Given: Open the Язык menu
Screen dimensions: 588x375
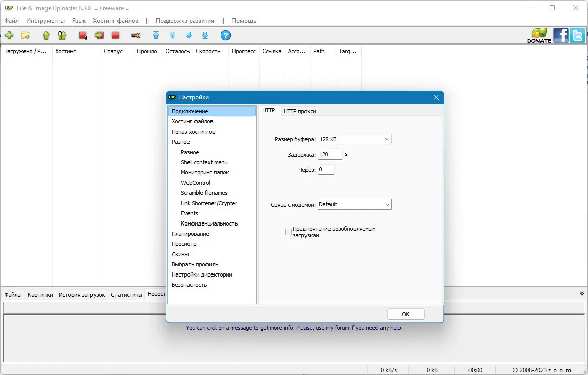Looking at the screenshot, I should point(79,21).
